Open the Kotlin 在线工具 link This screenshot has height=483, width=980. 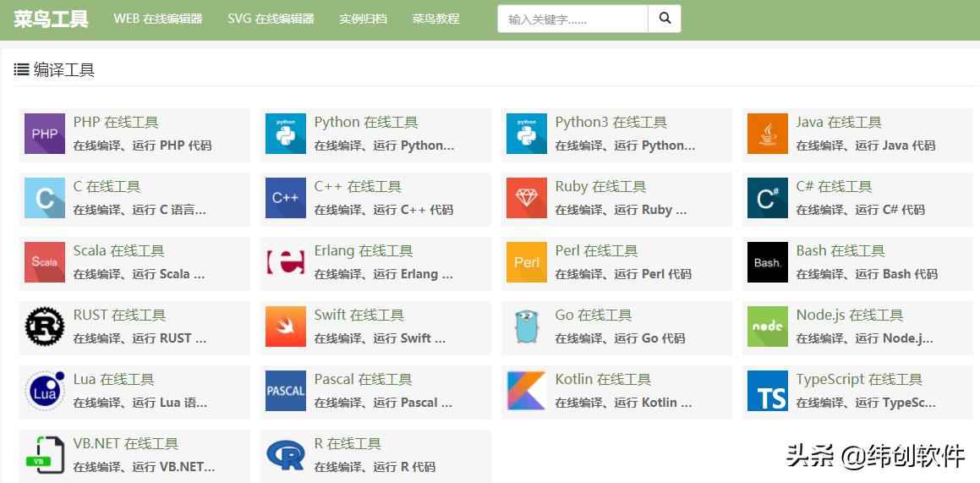point(603,380)
